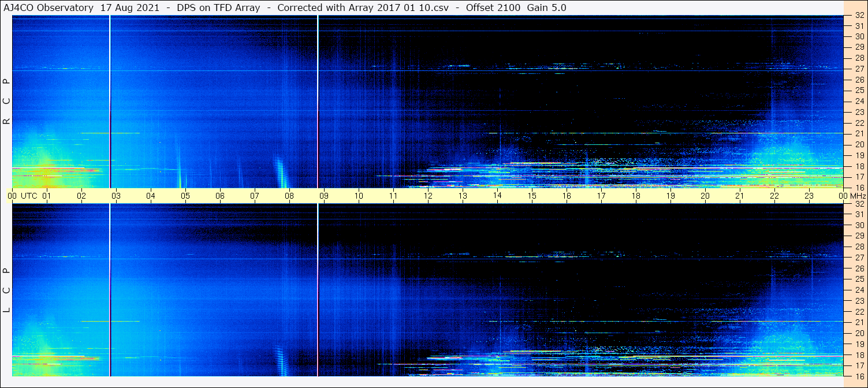This screenshot has height=388, width=868.
Task: Click the '04' hour axis label
Action: (x=151, y=196)
